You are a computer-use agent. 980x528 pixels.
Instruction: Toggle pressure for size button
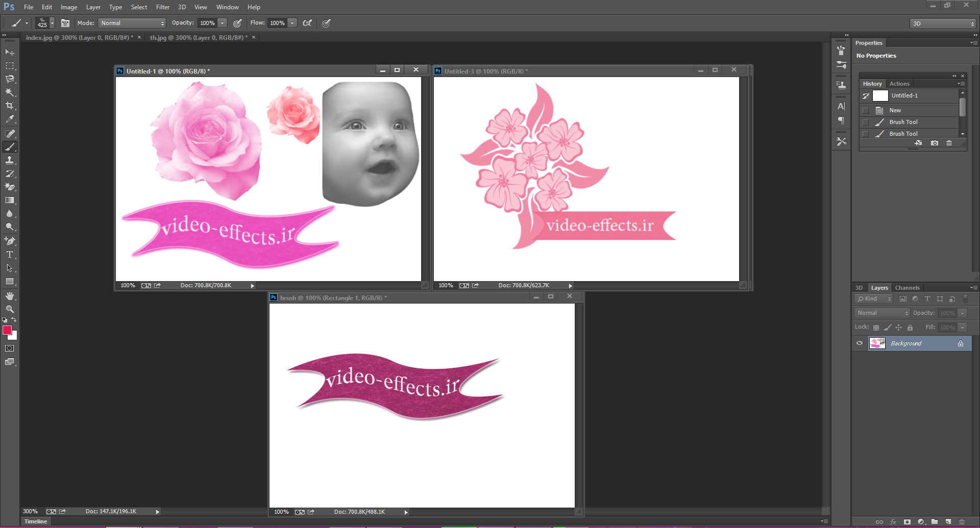click(x=327, y=23)
